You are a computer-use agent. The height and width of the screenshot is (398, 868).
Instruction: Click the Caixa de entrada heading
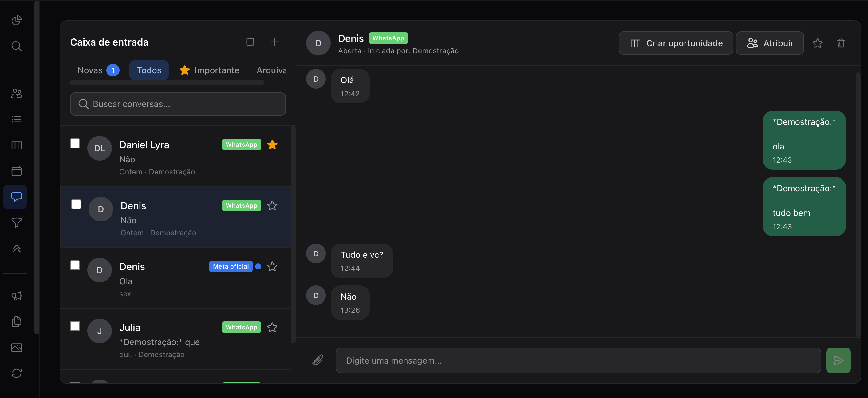(109, 42)
